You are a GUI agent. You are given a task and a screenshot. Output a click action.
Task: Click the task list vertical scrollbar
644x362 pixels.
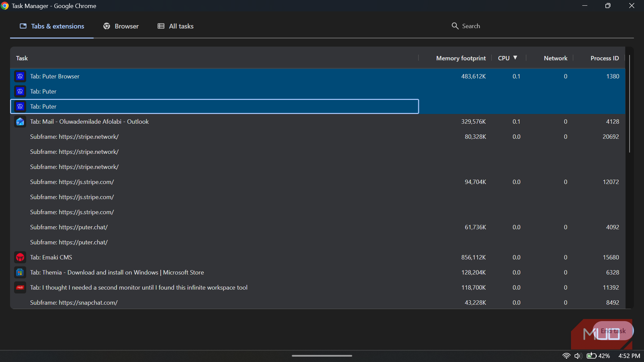630,104
